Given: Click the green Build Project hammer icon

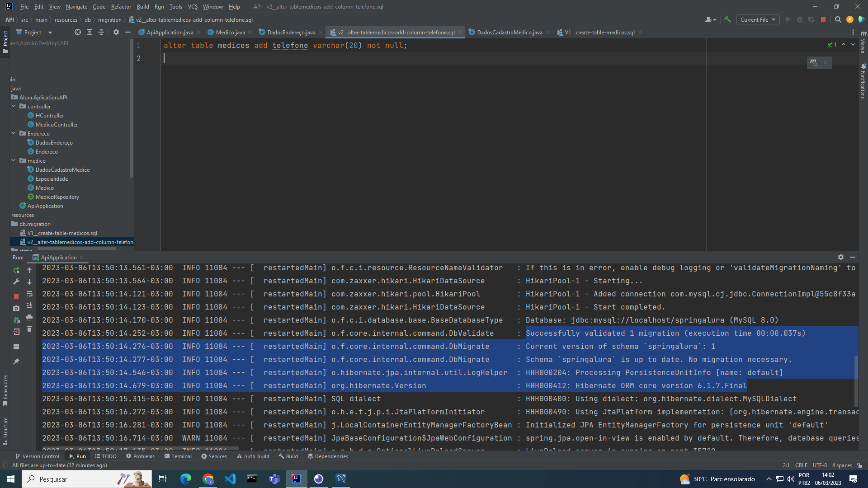Looking at the screenshot, I should [x=727, y=19].
